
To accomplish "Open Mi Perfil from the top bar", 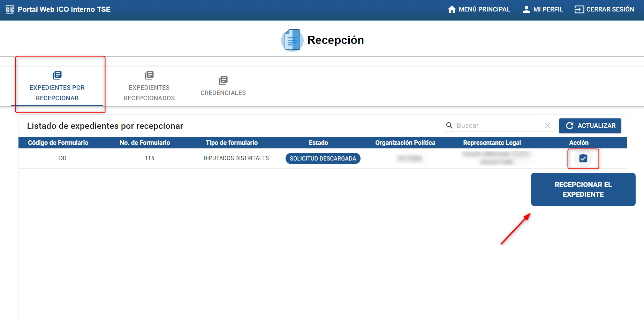I will (548, 9).
